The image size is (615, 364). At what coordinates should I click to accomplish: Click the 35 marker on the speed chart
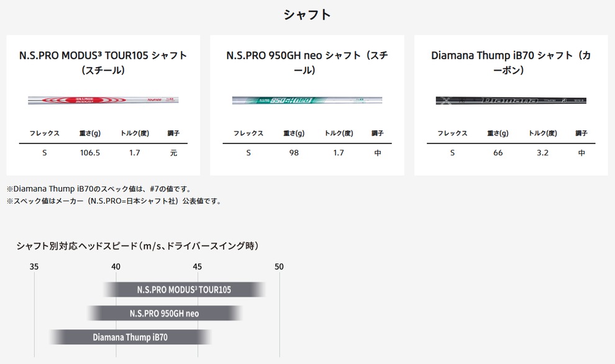click(x=34, y=266)
